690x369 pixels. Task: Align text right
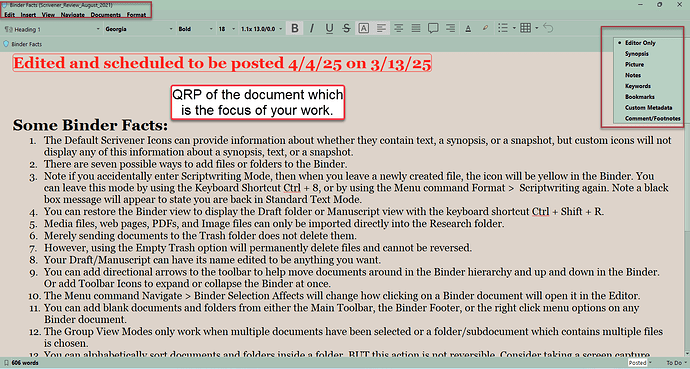click(450, 29)
